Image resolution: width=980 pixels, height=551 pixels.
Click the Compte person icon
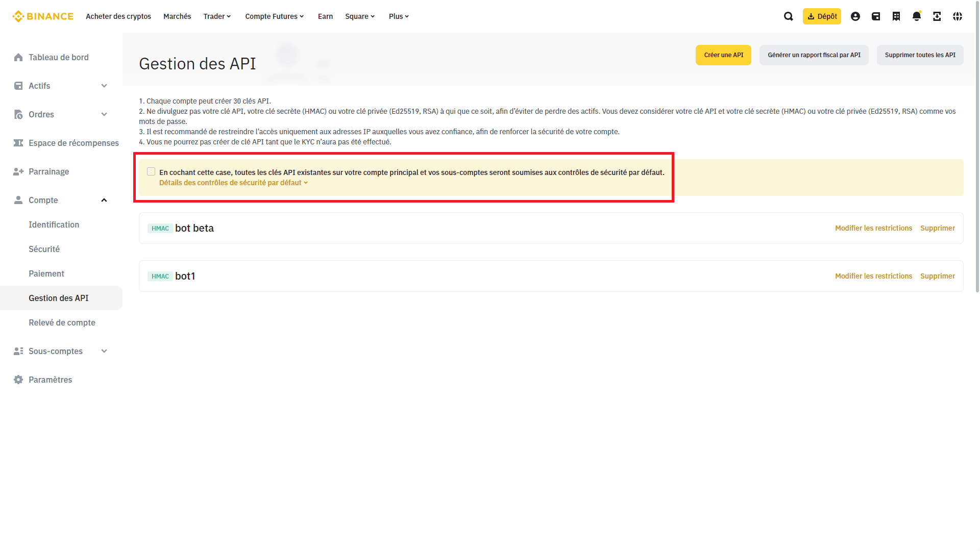click(18, 200)
